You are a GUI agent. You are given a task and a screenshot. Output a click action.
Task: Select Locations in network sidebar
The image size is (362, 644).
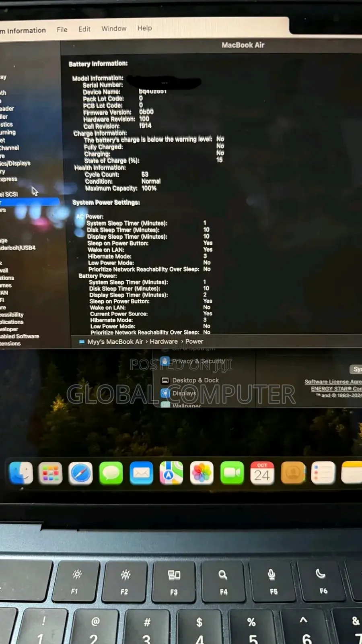pos(7,278)
